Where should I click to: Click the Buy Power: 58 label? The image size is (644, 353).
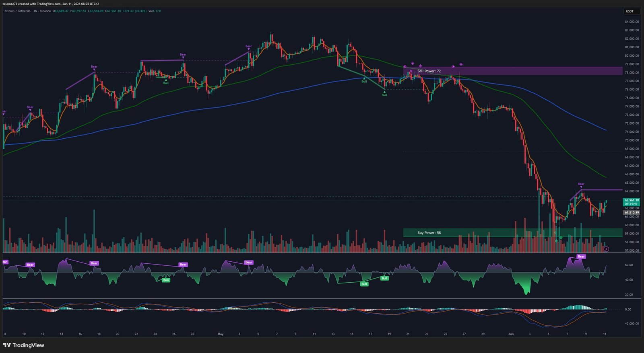(x=429, y=233)
